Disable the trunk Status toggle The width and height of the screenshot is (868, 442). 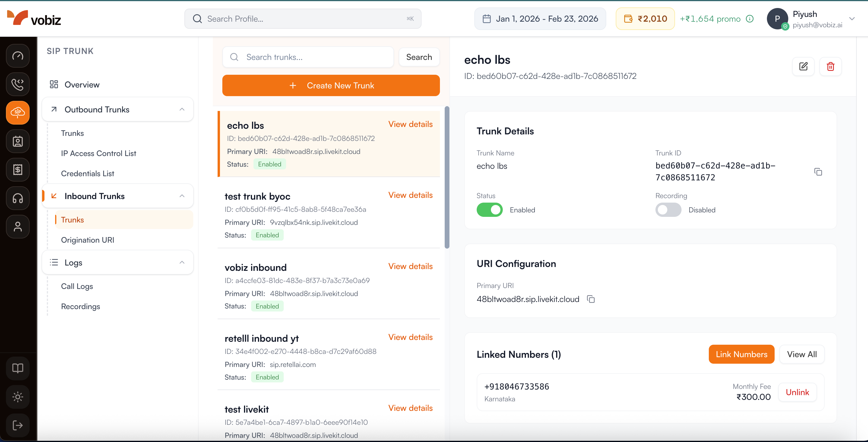[x=489, y=210]
